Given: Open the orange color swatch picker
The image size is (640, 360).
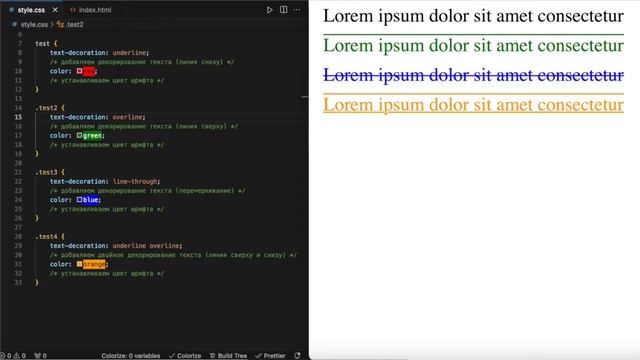Looking at the screenshot, I should (x=80, y=264).
